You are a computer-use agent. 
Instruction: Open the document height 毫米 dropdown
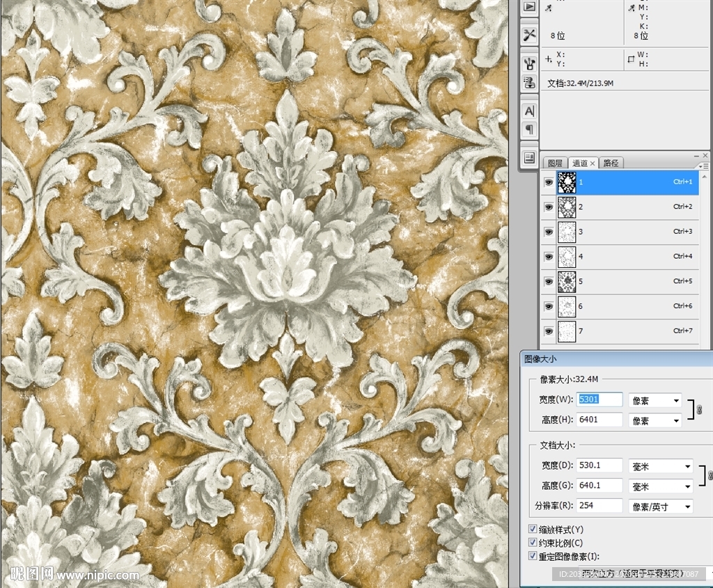pos(661,486)
